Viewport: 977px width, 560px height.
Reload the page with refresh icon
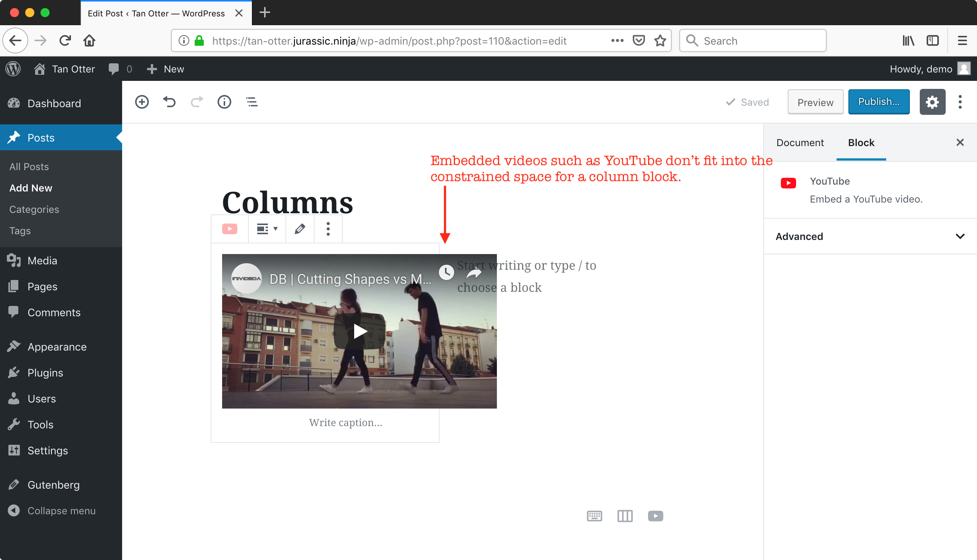65,40
